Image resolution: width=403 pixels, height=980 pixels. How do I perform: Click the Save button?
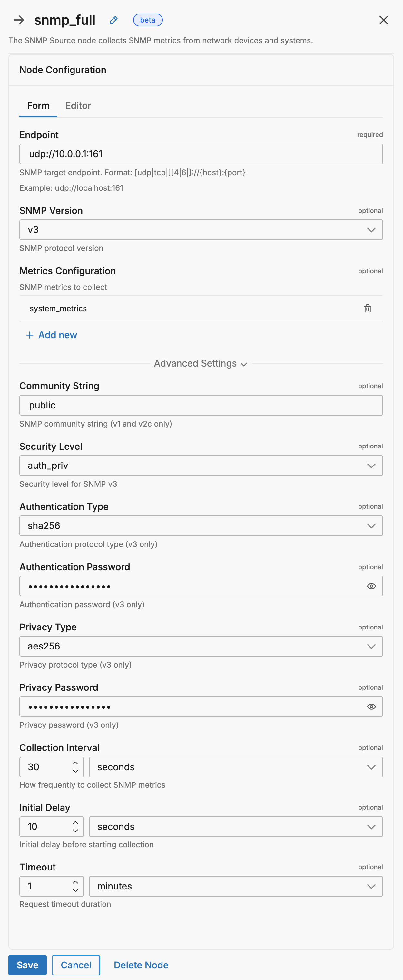click(x=27, y=965)
